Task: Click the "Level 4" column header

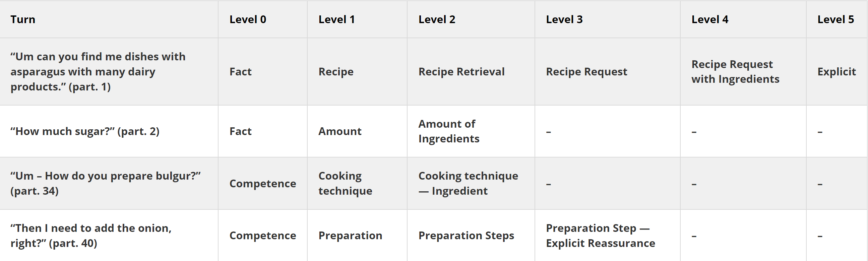Action: click(x=709, y=19)
